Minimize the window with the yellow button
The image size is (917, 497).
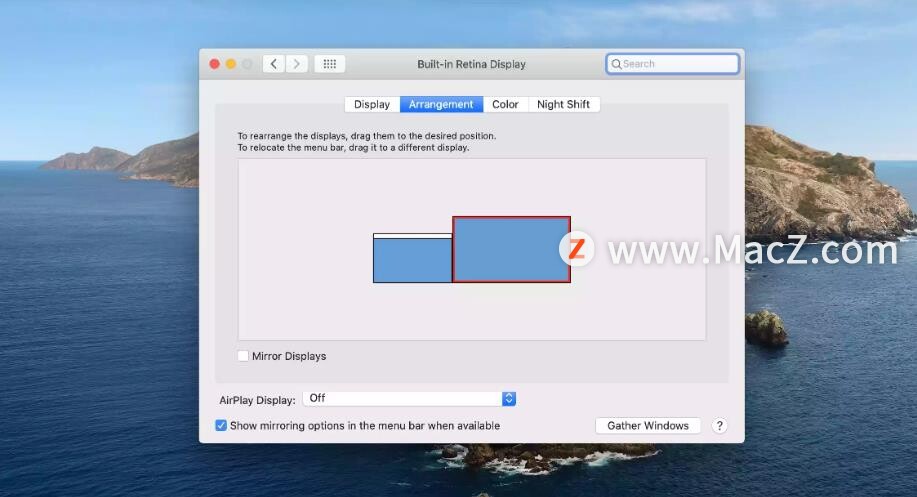(231, 64)
